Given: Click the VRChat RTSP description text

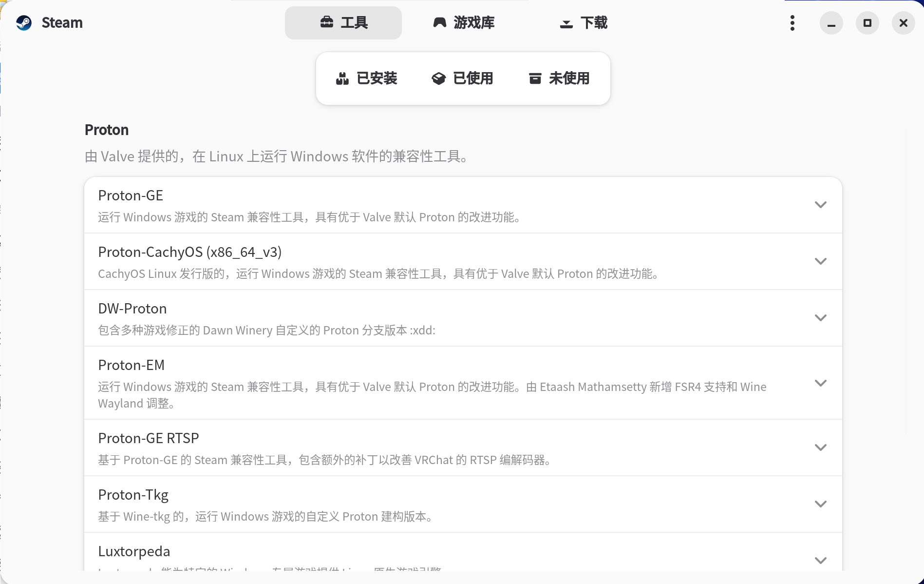Looking at the screenshot, I should click(x=324, y=460).
